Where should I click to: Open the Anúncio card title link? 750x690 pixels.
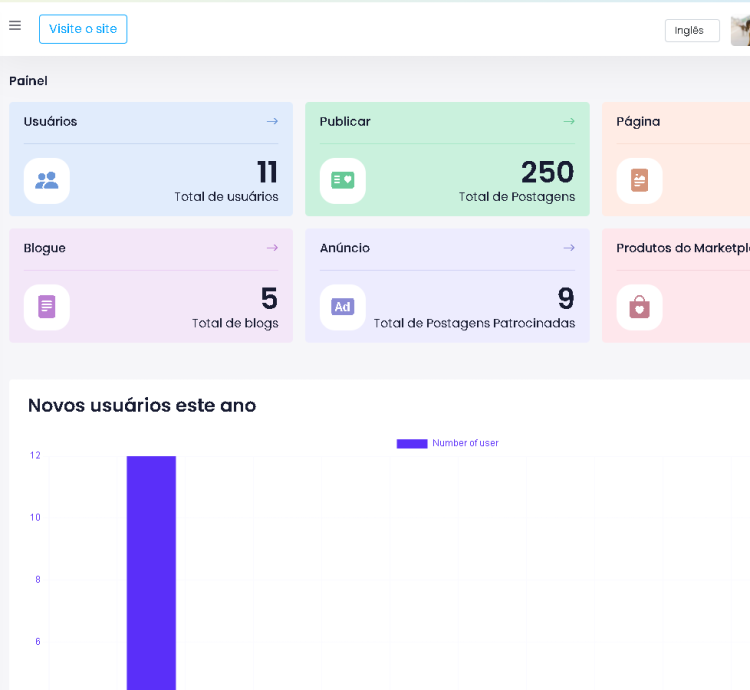click(x=345, y=247)
